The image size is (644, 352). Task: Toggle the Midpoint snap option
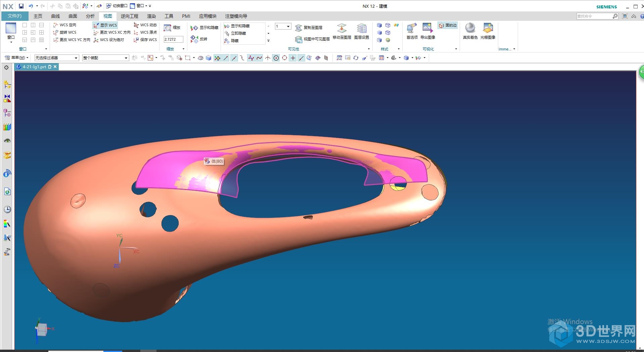tap(234, 58)
